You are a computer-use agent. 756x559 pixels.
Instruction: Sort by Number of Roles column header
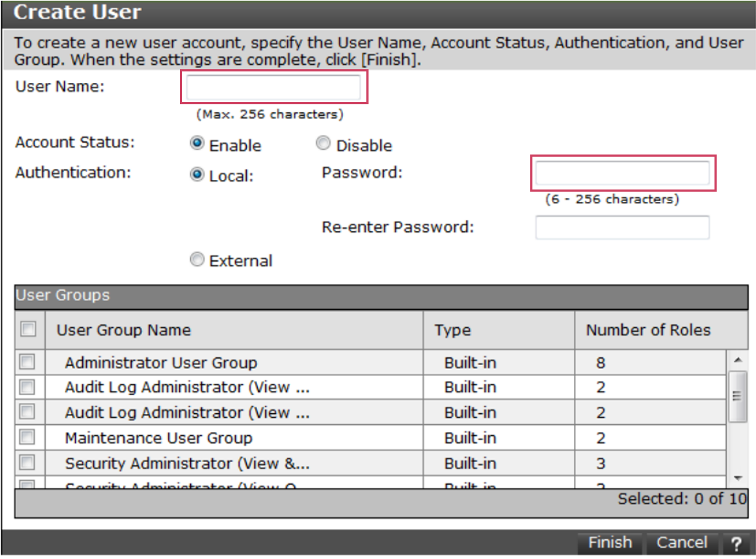[x=648, y=330]
